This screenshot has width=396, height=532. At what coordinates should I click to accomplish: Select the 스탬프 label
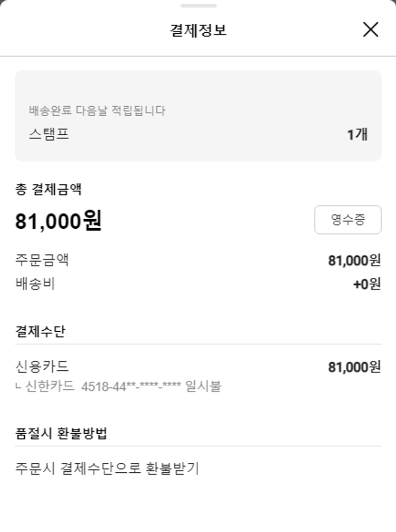click(x=49, y=134)
